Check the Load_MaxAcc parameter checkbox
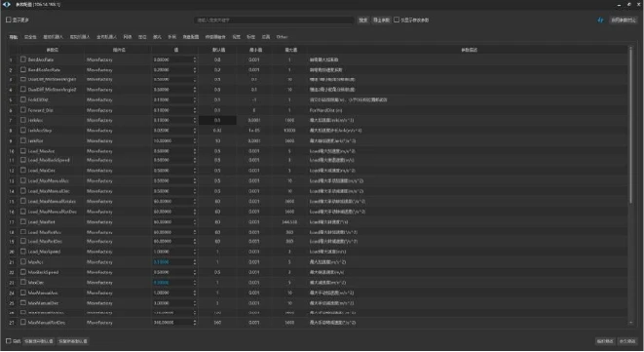The width and height of the screenshot is (644, 352). [23, 151]
